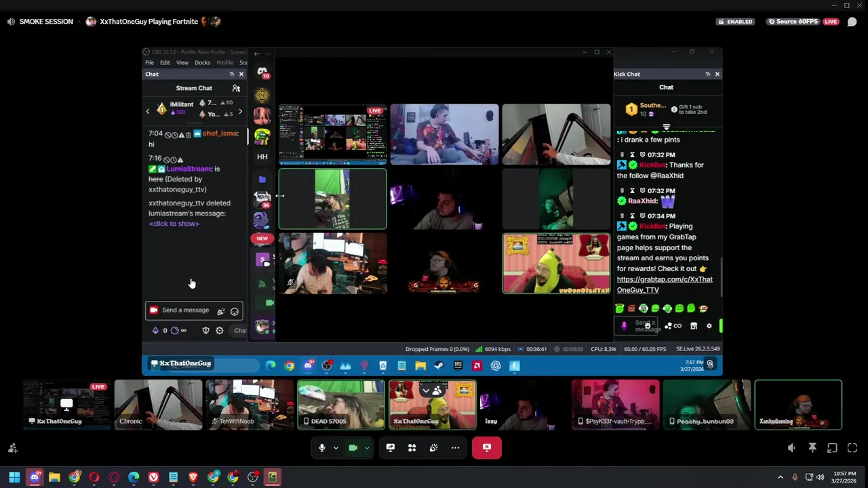Open Profile menu in streamed OBS window
This screenshot has height=488, width=868.
pos(224,62)
